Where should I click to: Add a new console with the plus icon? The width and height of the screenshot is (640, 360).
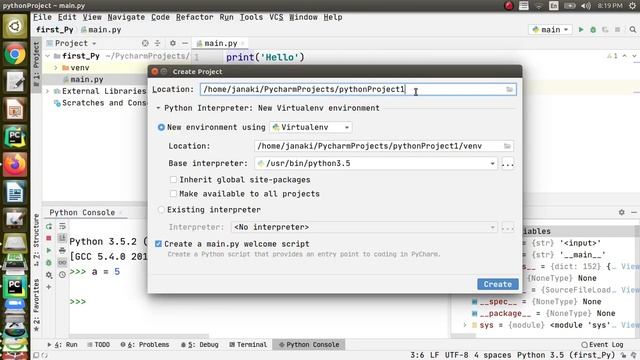click(49, 287)
